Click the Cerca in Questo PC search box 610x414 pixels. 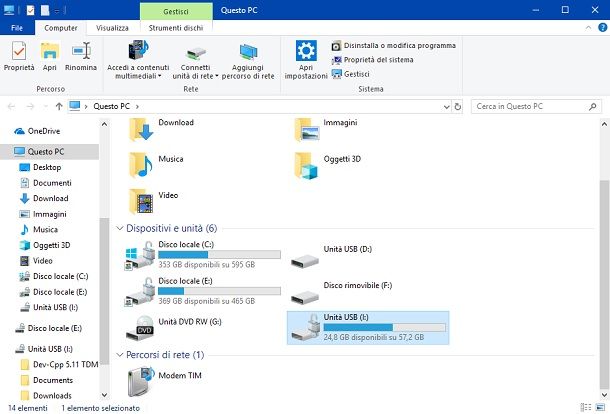click(536, 106)
